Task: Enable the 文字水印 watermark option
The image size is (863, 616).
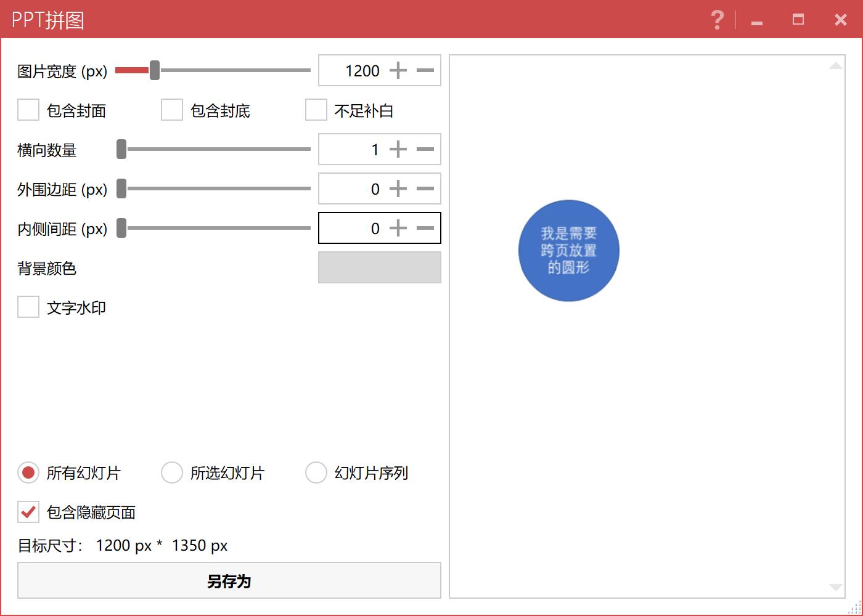Action: click(28, 307)
